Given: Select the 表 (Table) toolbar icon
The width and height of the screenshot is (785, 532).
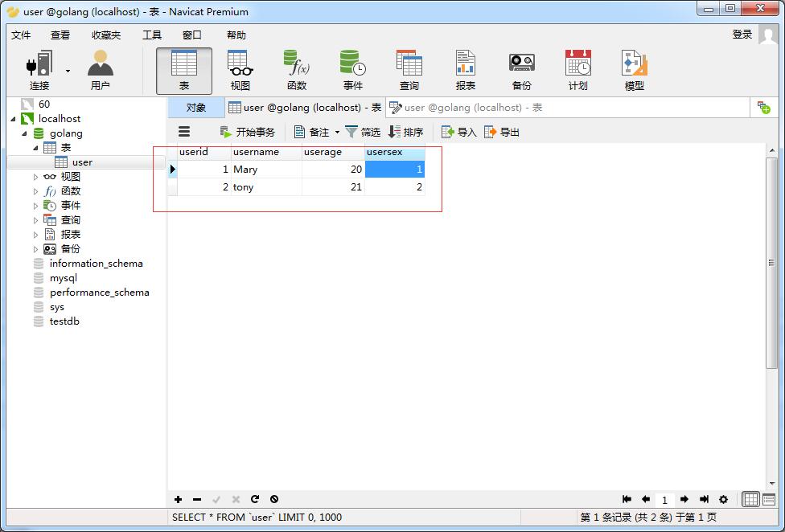Looking at the screenshot, I should [184, 71].
